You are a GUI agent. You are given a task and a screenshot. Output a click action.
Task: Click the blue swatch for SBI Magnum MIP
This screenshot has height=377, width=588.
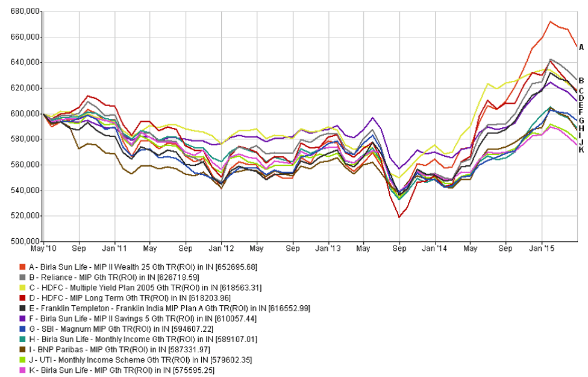[x=22, y=329]
